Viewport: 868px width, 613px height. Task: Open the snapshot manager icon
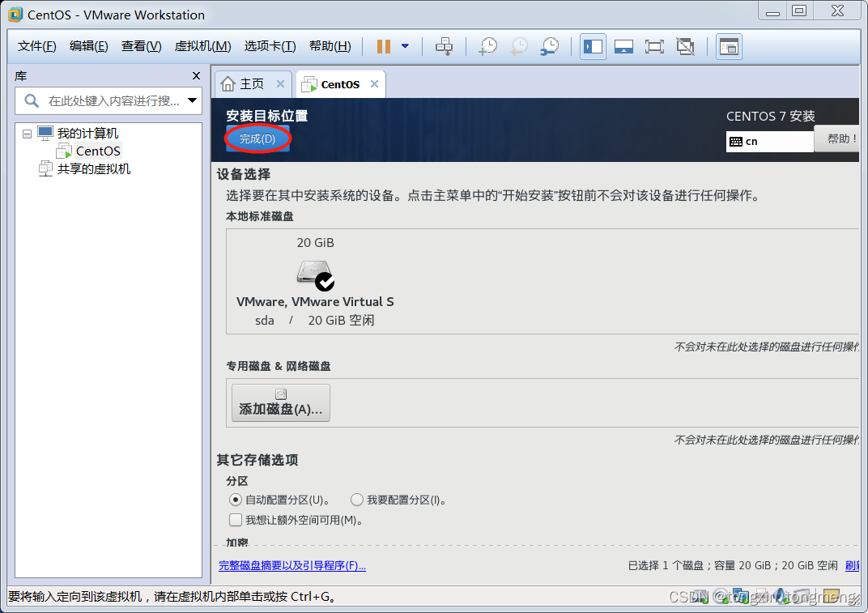550,46
